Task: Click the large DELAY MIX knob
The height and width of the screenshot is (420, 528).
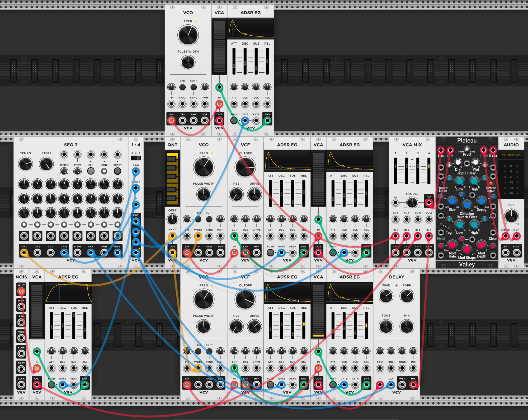Action: (407, 326)
